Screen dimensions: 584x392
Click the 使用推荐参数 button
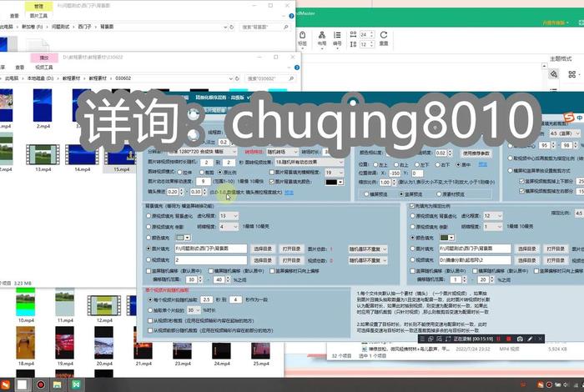click(x=476, y=153)
